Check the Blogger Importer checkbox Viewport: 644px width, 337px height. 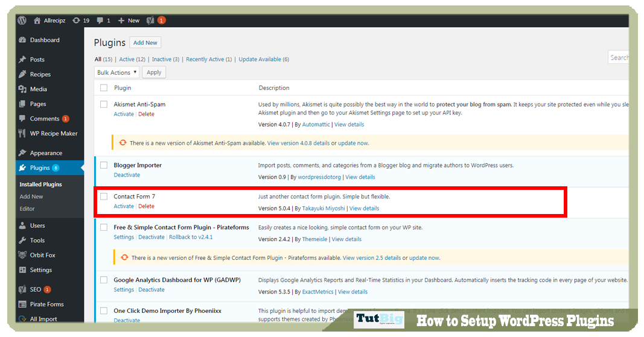click(104, 165)
